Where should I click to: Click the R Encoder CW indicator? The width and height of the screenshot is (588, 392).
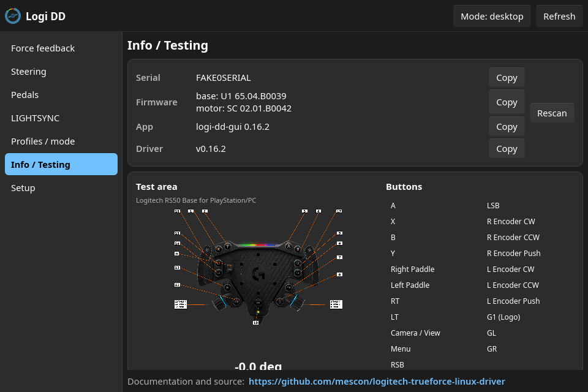click(x=511, y=221)
